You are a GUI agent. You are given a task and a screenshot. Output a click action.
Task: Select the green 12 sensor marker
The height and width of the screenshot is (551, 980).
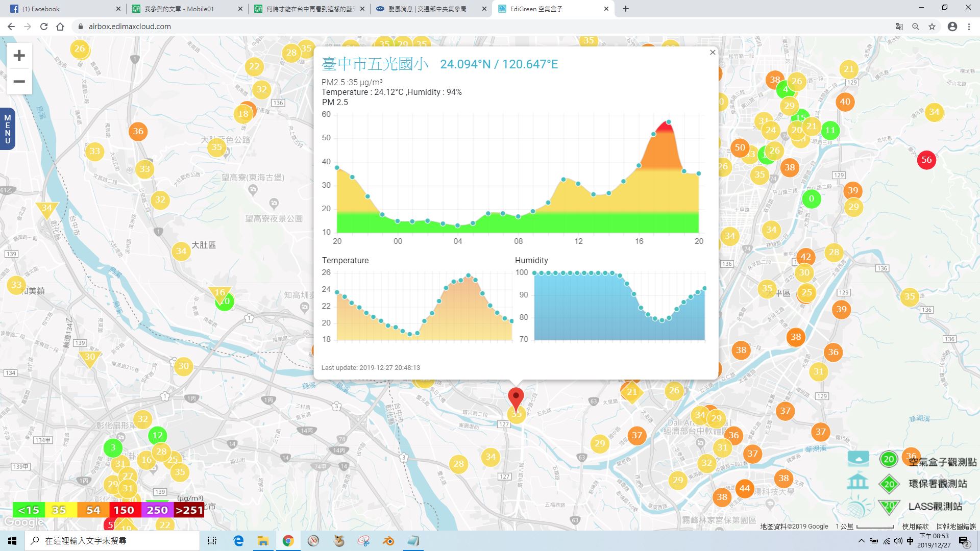click(x=158, y=436)
